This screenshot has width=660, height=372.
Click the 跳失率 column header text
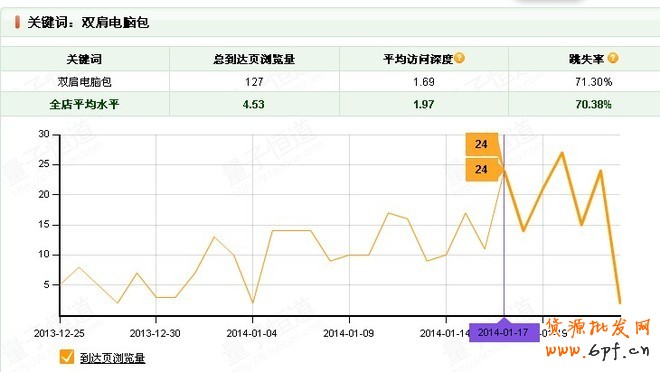[x=587, y=59]
